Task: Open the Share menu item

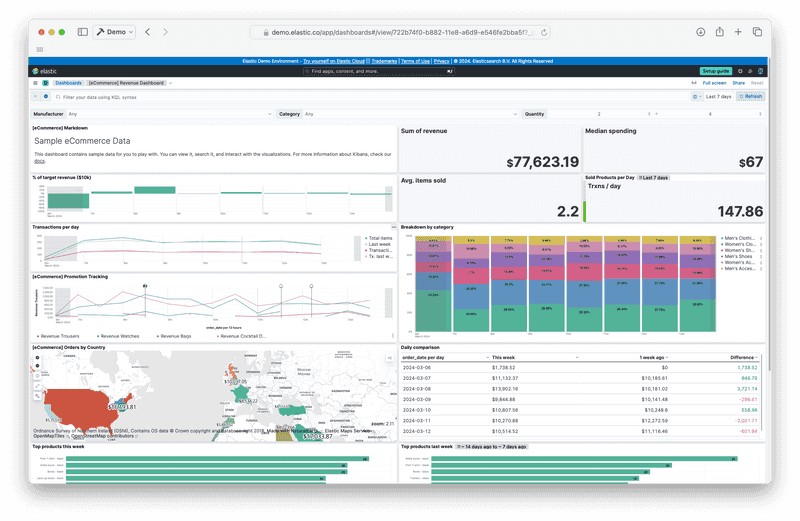Action: point(737,83)
